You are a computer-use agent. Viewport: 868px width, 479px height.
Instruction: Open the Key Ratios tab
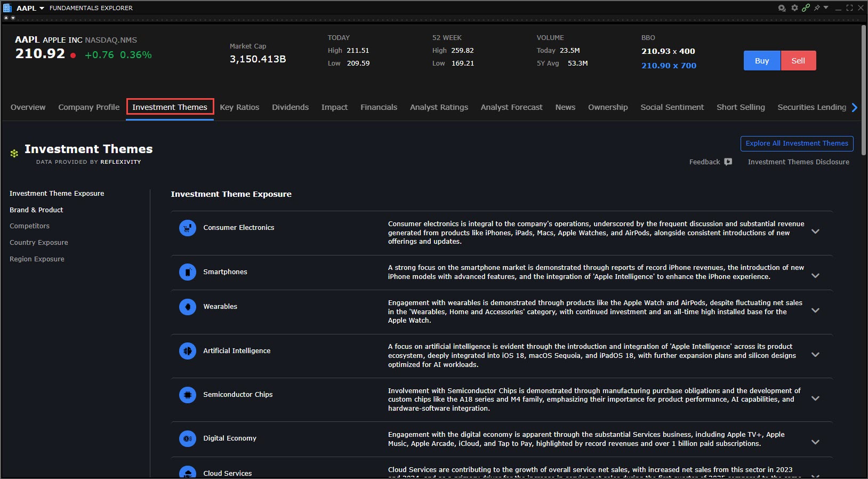point(239,107)
